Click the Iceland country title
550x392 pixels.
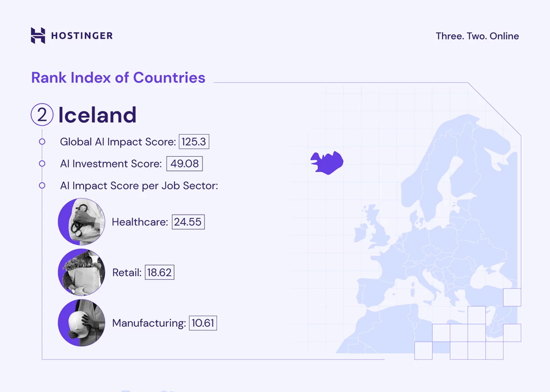tap(97, 115)
